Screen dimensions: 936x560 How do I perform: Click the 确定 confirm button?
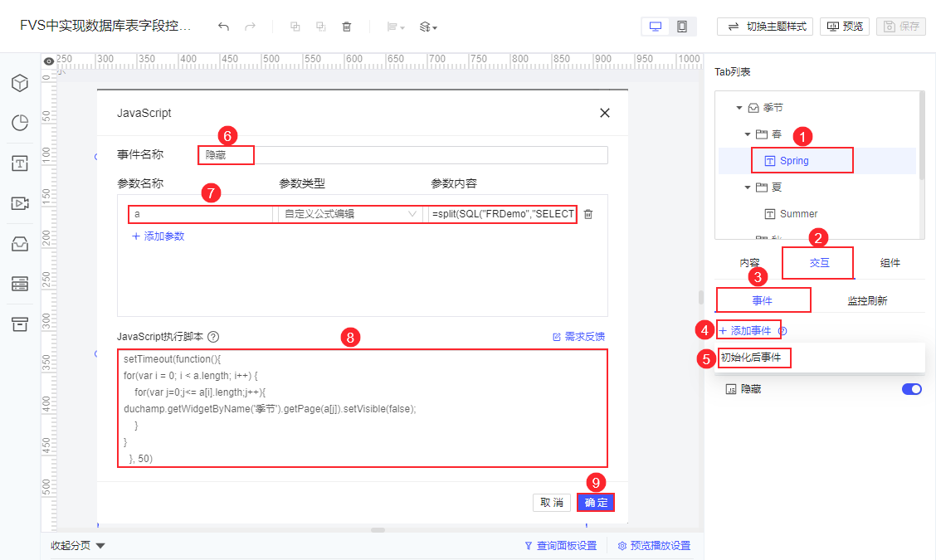pyautogui.click(x=596, y=503)
